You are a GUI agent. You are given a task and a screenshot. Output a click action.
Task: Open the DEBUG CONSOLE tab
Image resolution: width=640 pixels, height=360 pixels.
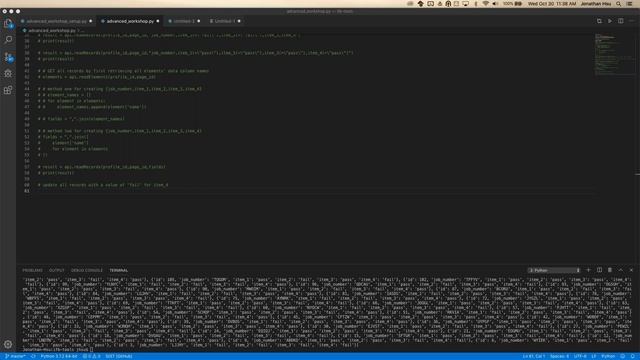pyautogui.click(x=87, y=270)
